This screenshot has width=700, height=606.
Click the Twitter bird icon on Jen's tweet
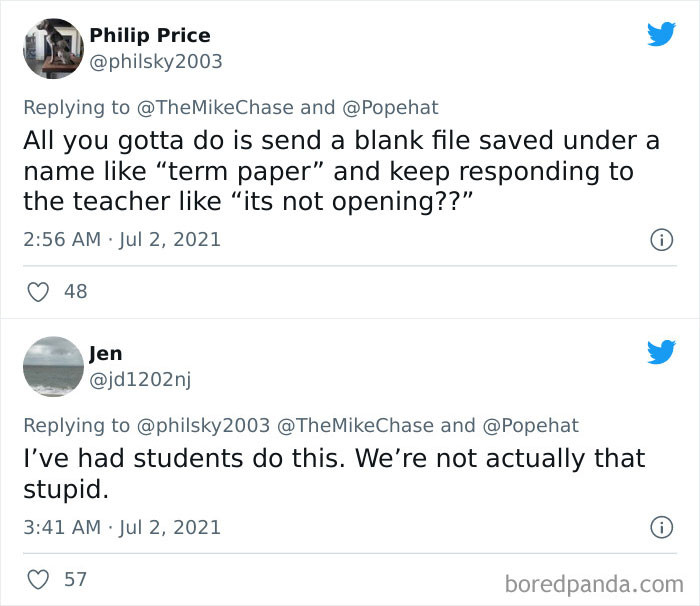pyautogui.click(x=661, y=352)
